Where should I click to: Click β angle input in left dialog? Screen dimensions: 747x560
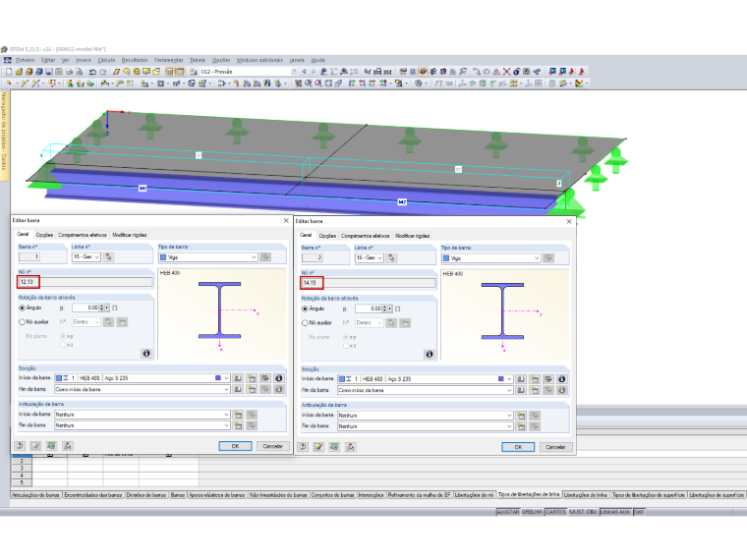[86, 308]
